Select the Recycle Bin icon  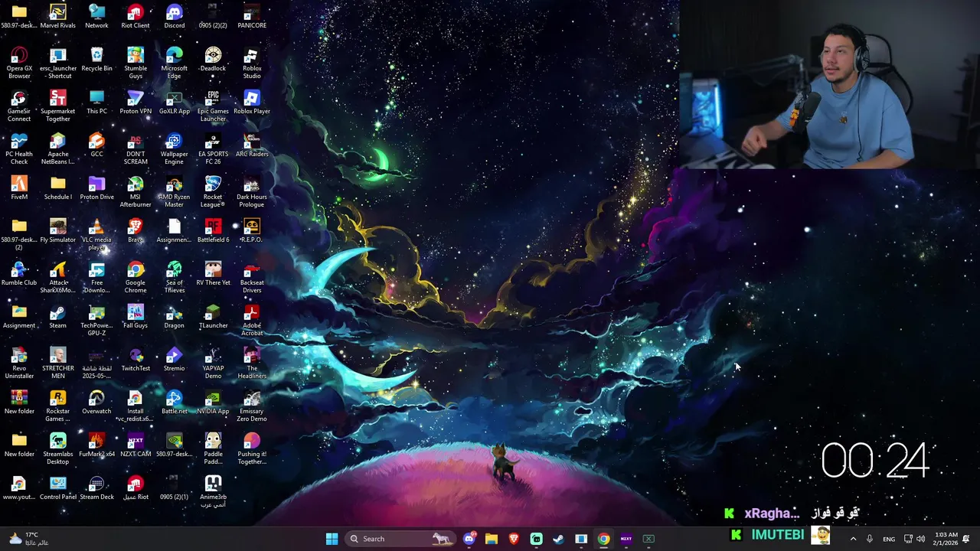click(96, 59)
